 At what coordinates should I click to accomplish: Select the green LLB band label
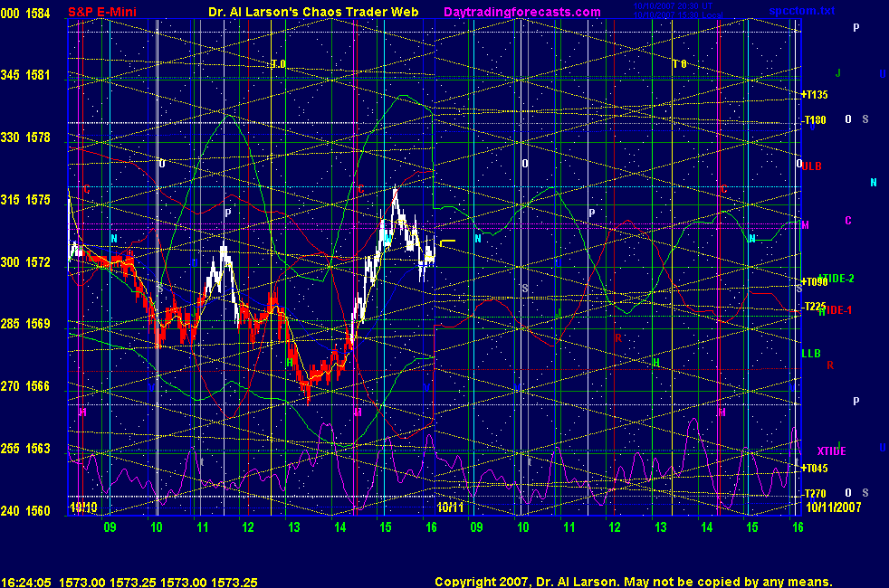pos(811,353)
